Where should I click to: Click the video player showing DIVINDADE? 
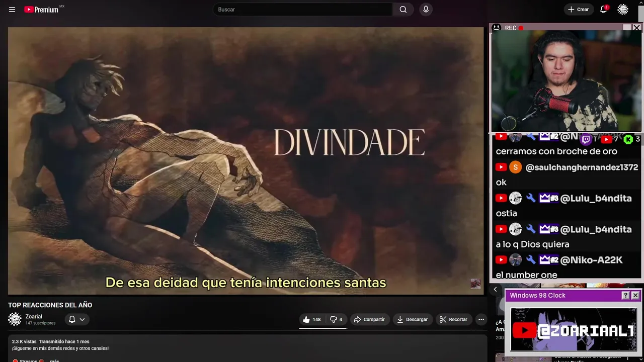(x=246, y=161)
